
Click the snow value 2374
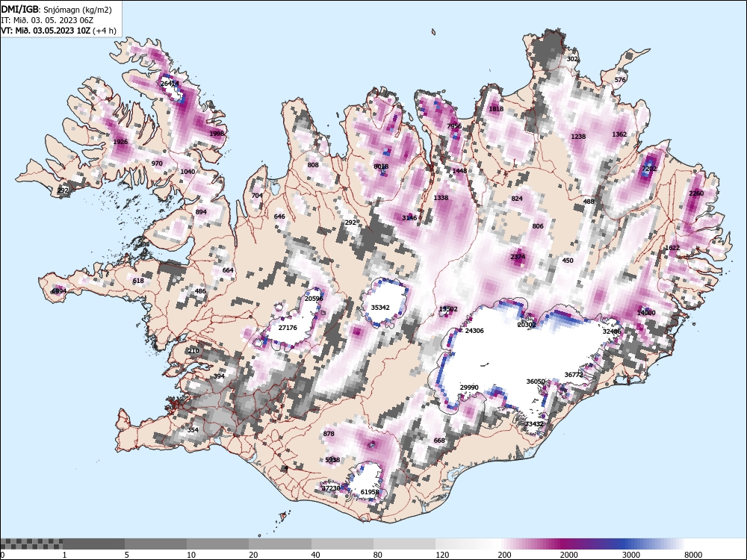tap(518, 257)
